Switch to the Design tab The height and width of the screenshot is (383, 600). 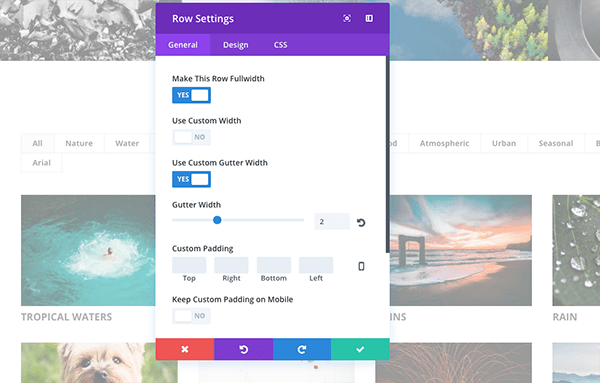point(236,45)
